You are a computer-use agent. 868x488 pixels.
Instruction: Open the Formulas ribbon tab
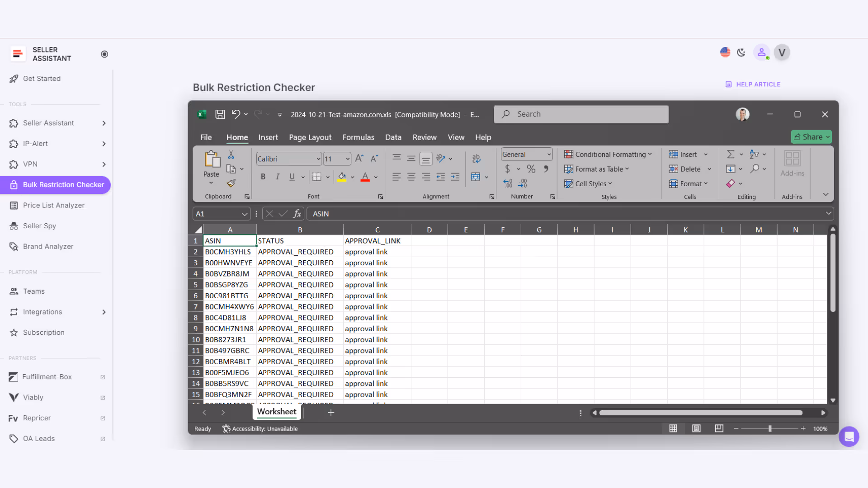[x=358, y=137]
